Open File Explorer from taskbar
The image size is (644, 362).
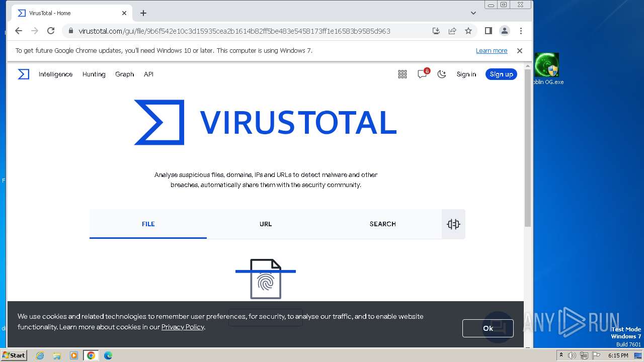pos(57,355)
